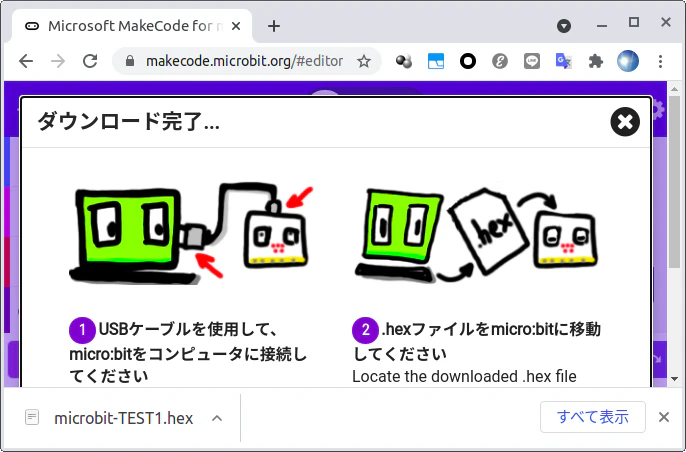This screenshot has height=452, width=686.
Task: Reload the MakeCode page
Action: pos(90,61)
